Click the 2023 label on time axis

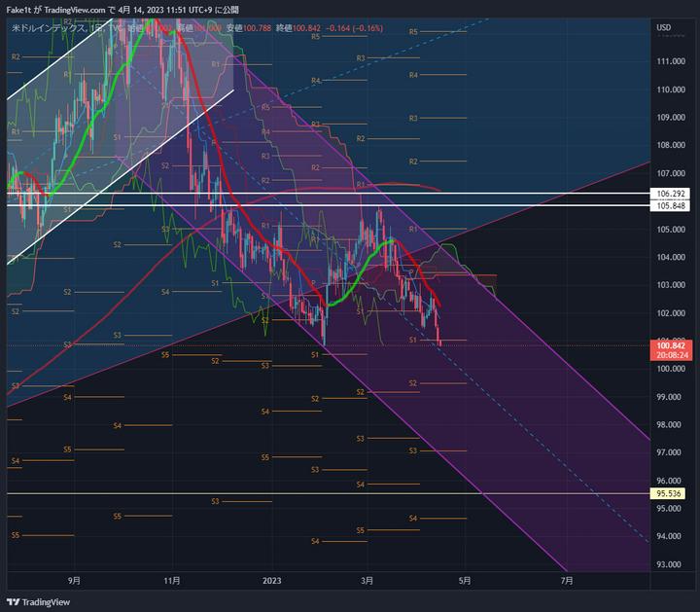tap(271, 581)
